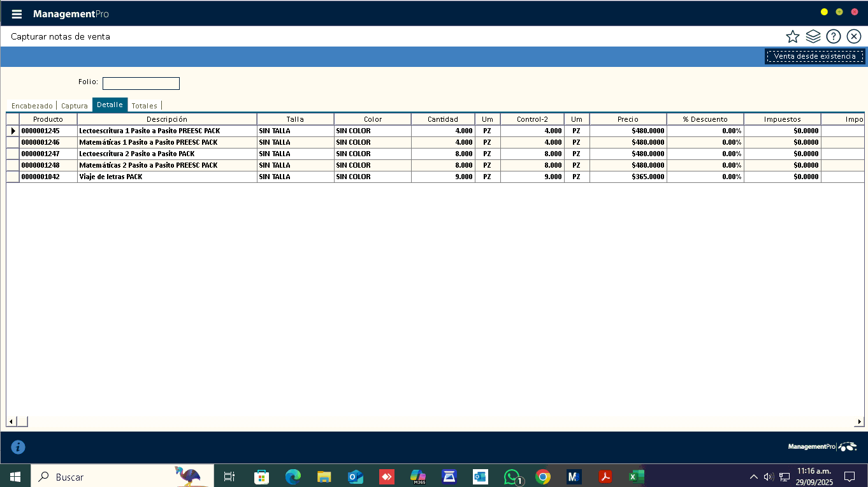Open the stacked layers icon
The height and width of the screenshot is (487, 868).
click(x=813, y=36)
